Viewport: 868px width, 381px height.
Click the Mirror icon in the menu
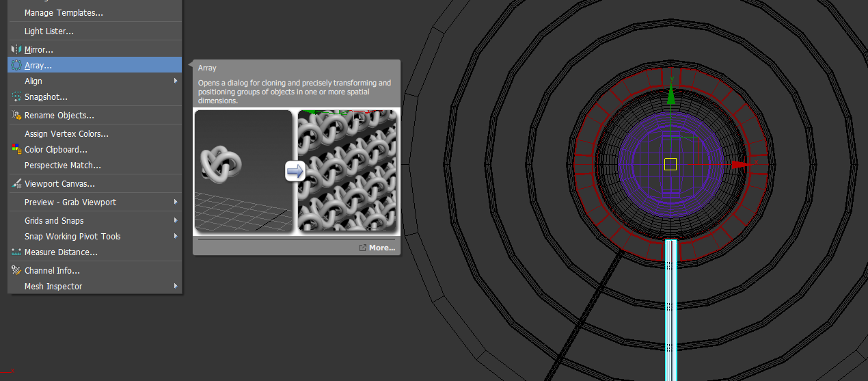pyautogui.click(x=17, y=49)
